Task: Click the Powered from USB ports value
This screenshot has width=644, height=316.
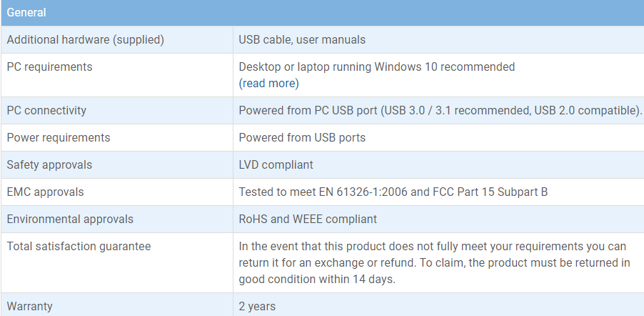Action: click(302, 137)
